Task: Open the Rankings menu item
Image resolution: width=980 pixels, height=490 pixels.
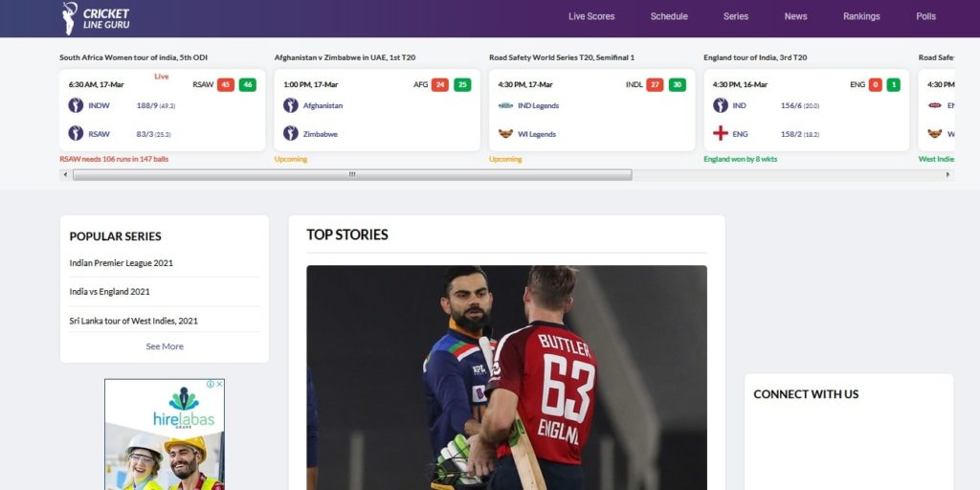Action: pyautogui.click(x=861, y=16)
